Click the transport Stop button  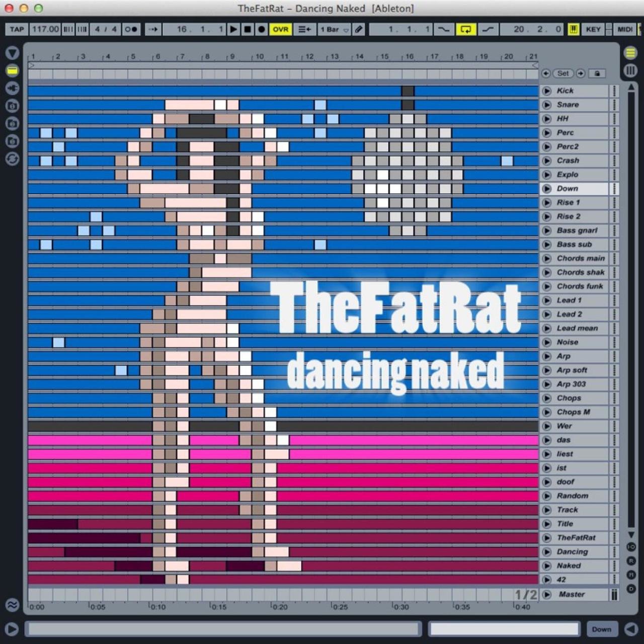pos(248,29)
